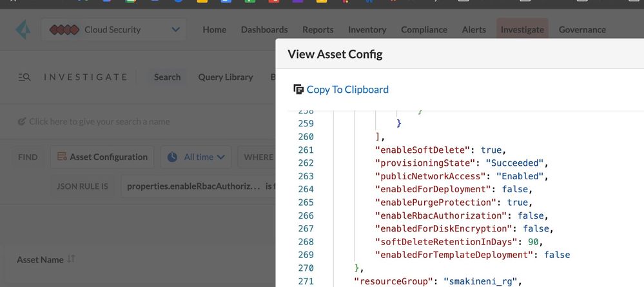Click the Cloud Security diamonds logo
Image resolution: width=644 pixels, height=287 pixels.
click(x=64, y=30)
